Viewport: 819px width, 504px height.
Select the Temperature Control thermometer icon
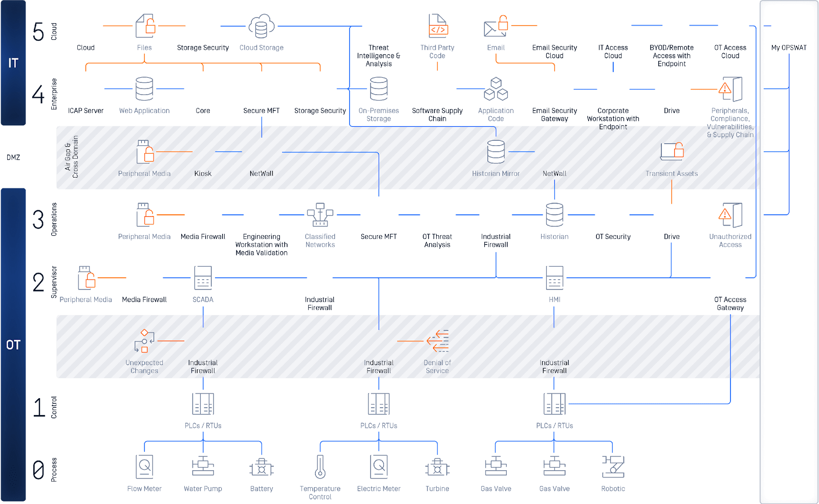[x=320, y=467]
